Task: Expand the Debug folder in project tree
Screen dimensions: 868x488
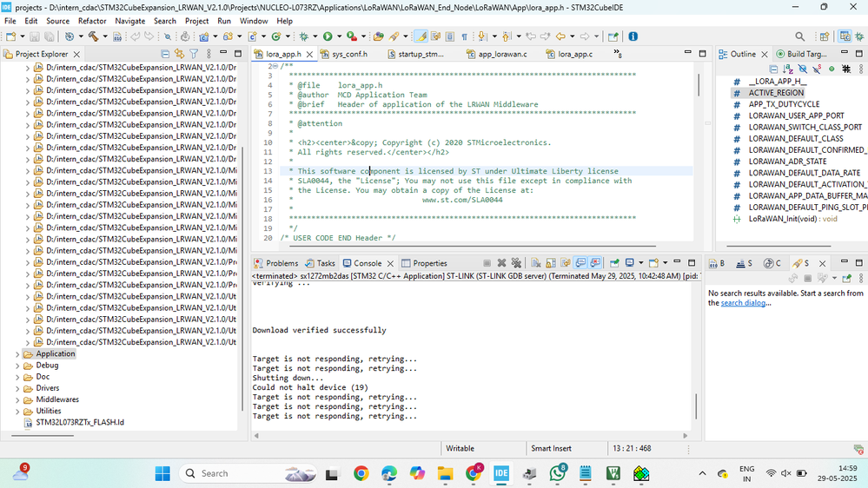Action: coord(17,366)
